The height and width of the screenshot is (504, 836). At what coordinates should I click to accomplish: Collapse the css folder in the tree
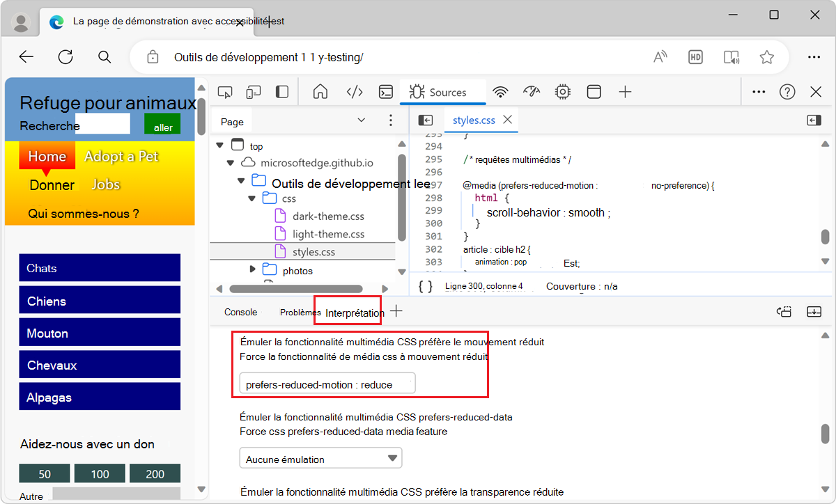pyautogui.click(x=251, y=198)
